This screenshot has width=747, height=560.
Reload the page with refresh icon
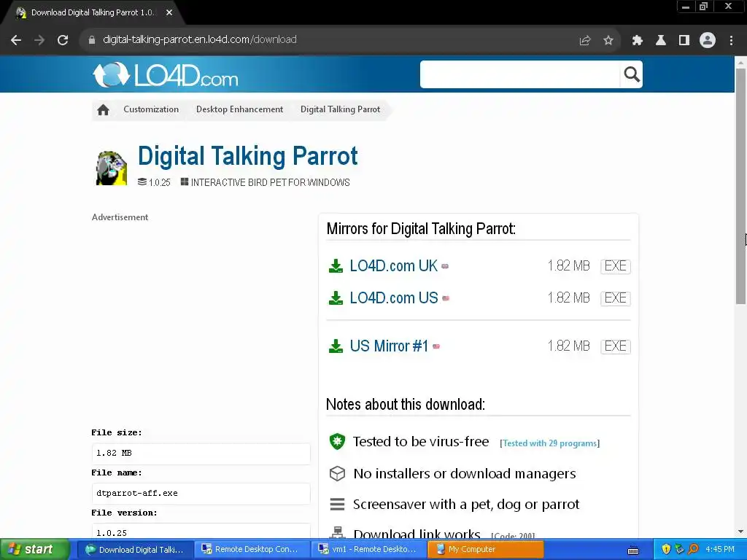coord(63,40)
